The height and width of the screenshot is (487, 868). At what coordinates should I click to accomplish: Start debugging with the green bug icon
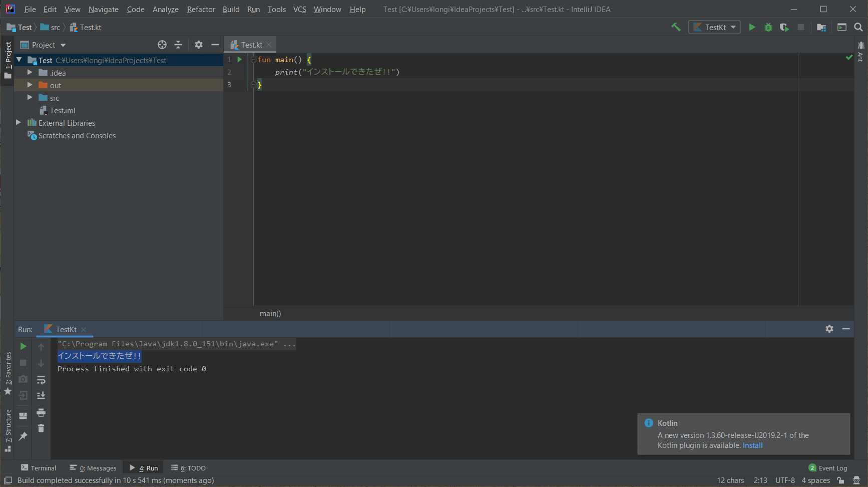coord(768,27)
